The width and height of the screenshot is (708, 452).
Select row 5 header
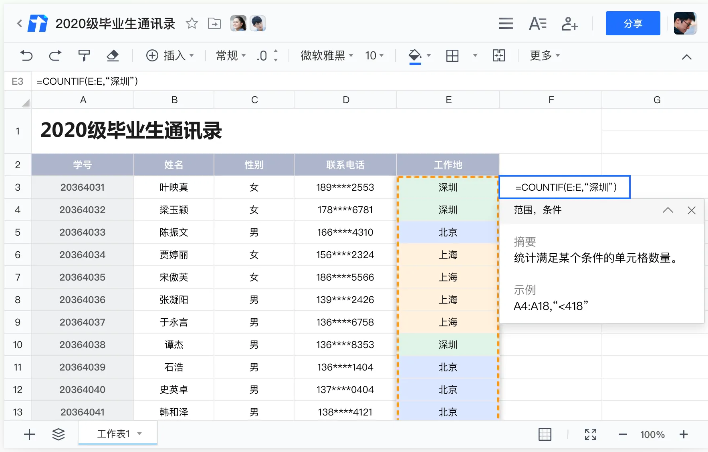pyautogui.click(x=18, y=232)
